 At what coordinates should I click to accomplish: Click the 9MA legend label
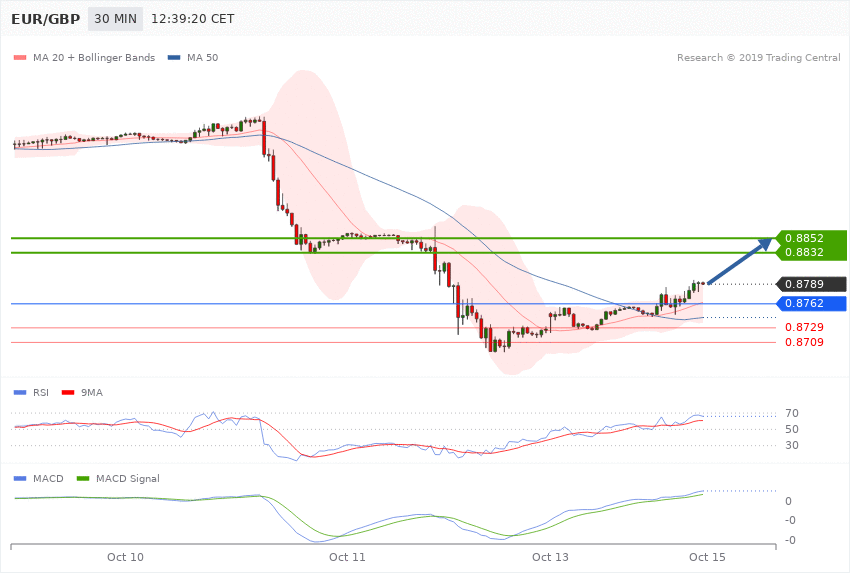pyautogui.click(x=92, y=392)
